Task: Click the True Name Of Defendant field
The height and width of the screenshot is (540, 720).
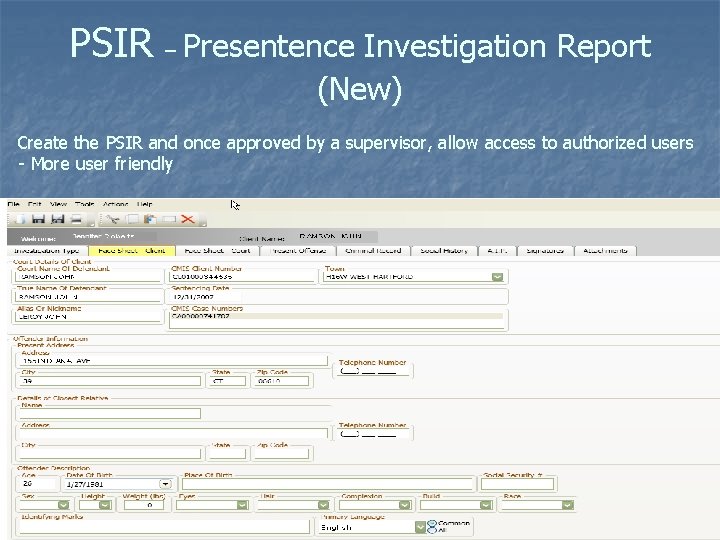Action: [x=88, y=297]
